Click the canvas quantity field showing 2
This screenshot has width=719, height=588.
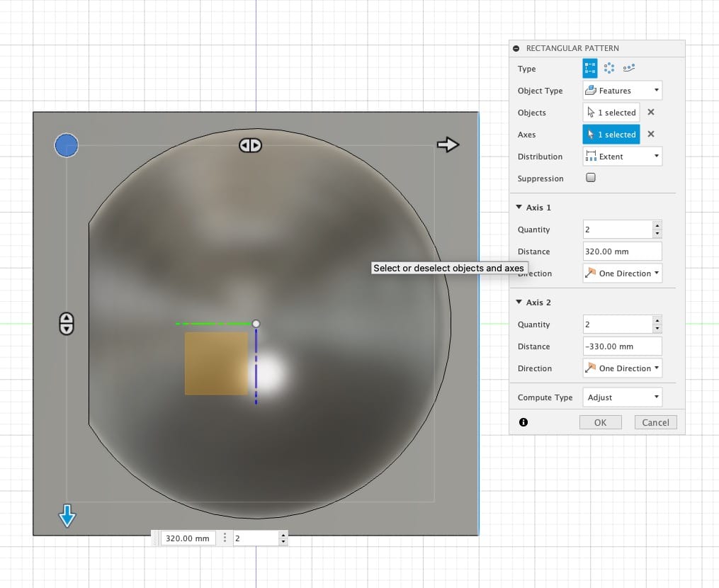[x=256, y=538]
